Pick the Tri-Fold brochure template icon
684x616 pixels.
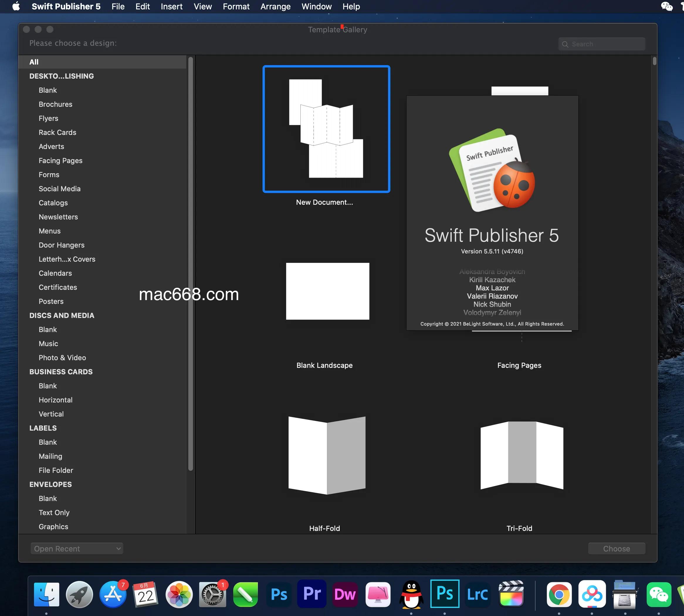(x=522, y=455)
